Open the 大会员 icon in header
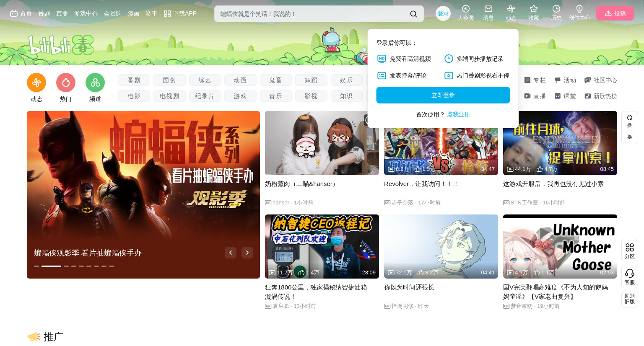644x346 pixels. (x=465, y=13)
